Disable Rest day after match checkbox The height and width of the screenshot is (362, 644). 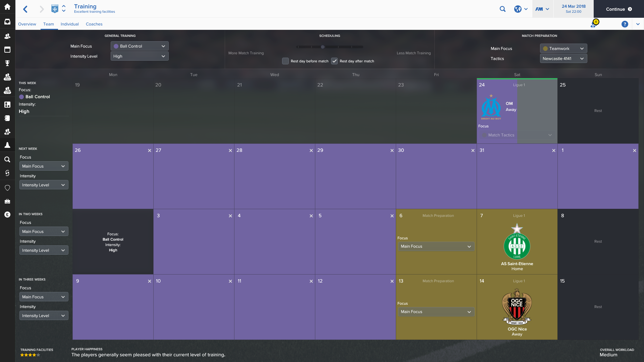click(334, 61)
